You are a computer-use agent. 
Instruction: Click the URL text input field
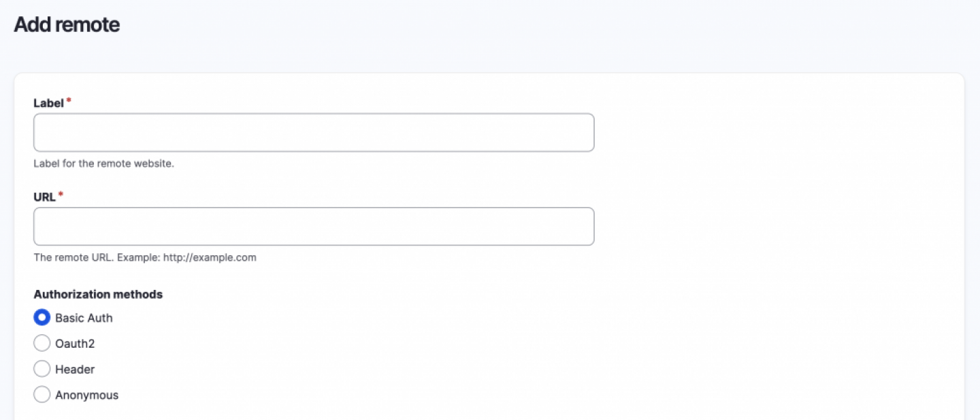coord(313,227)
